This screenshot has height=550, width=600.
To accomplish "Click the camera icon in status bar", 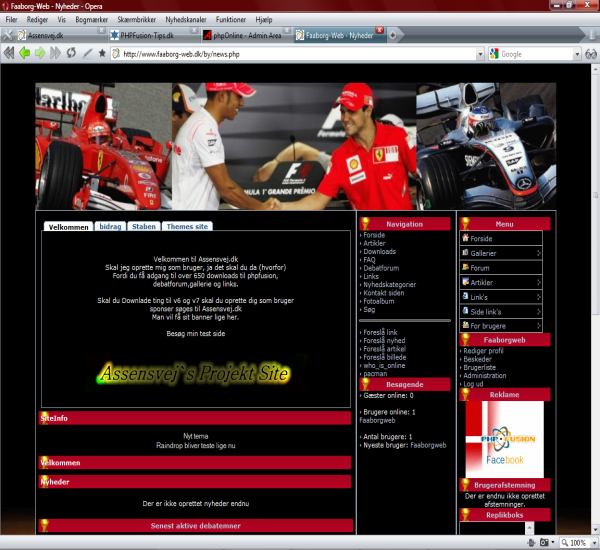I will tap(544, 542).
